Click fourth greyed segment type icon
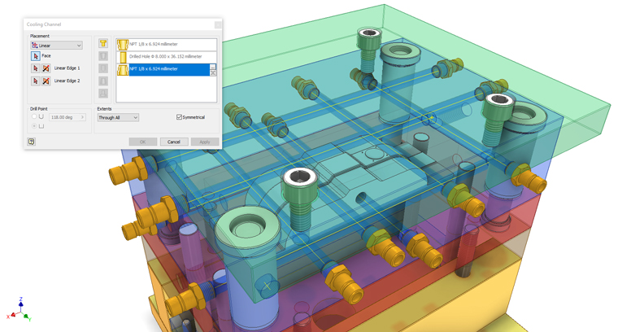This screenshot has height=332, width=644. coord(103,81)
